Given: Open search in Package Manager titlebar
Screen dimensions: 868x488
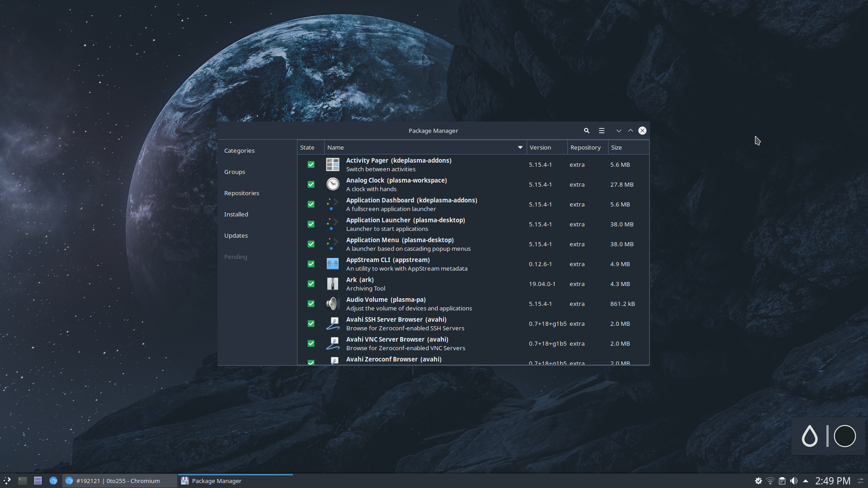Looking at the screenshot, I should (x=586, y=131).
